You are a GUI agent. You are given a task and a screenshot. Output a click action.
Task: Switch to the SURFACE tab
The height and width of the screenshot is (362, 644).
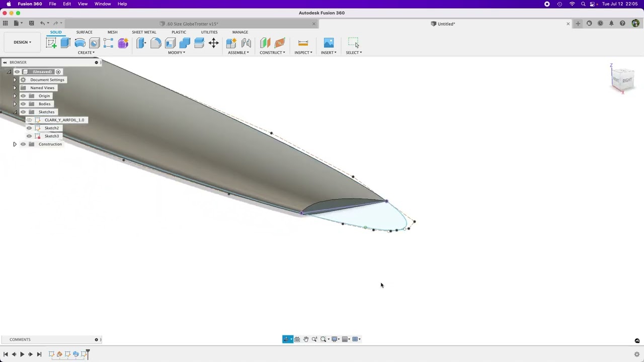click(85, 32)
